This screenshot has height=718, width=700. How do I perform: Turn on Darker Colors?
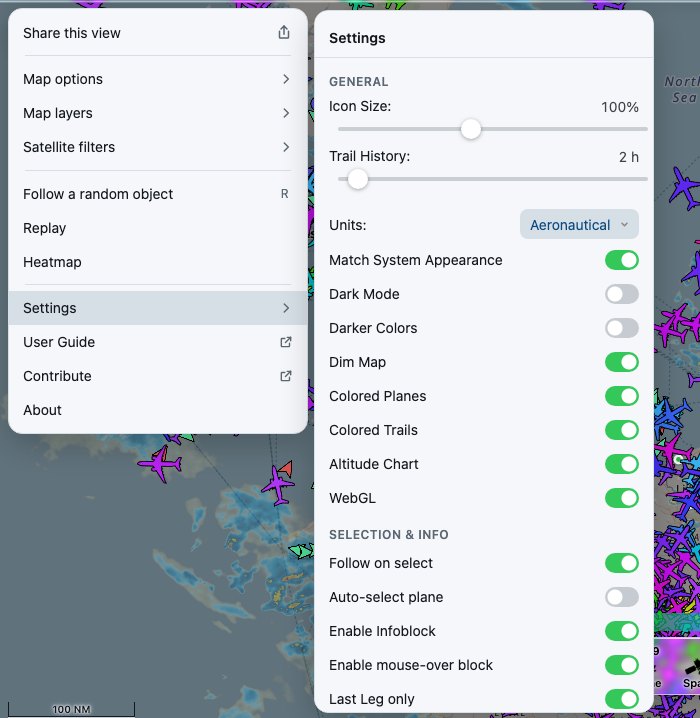[x=621, y=328]
